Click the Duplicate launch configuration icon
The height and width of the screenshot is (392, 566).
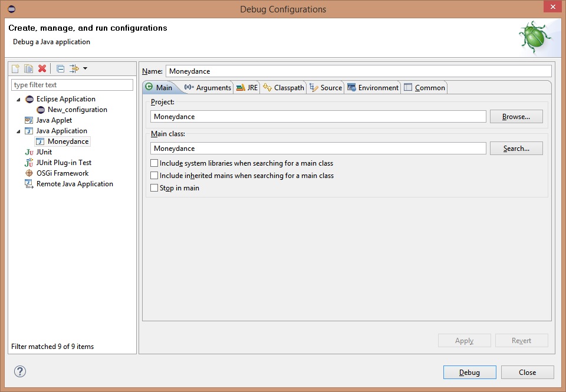(x=28, y=68)
